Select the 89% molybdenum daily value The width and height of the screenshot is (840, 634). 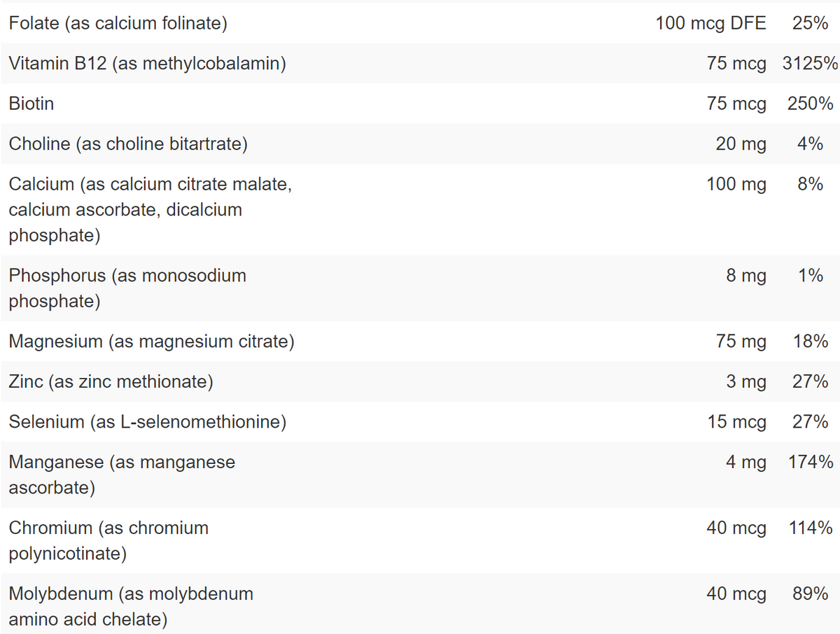point(811,593)
